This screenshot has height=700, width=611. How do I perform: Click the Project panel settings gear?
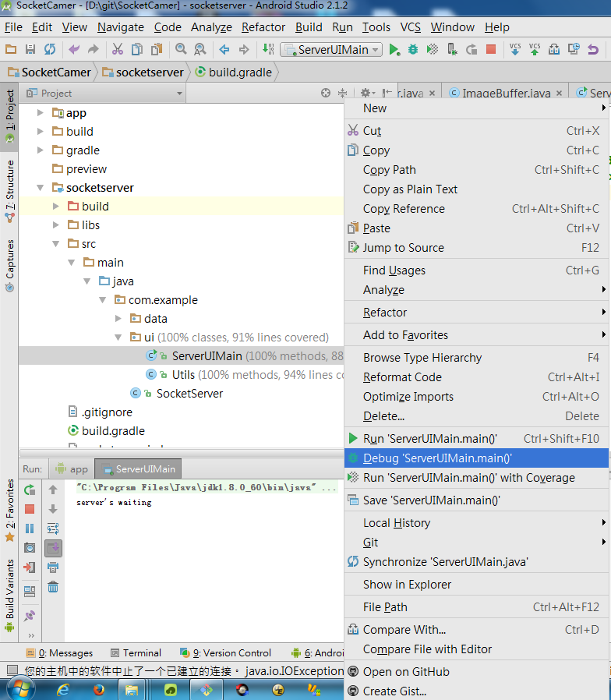pyautogui.click(x=367, y=93)
